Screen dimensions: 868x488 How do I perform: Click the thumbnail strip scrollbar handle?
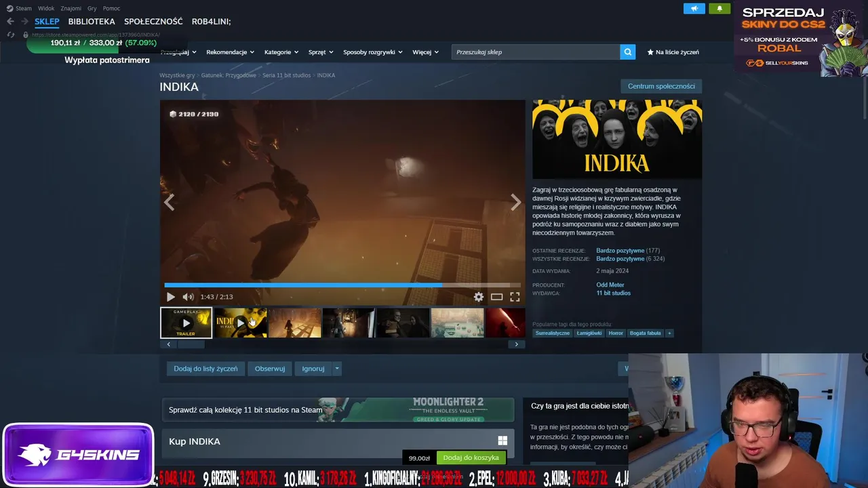190,344
